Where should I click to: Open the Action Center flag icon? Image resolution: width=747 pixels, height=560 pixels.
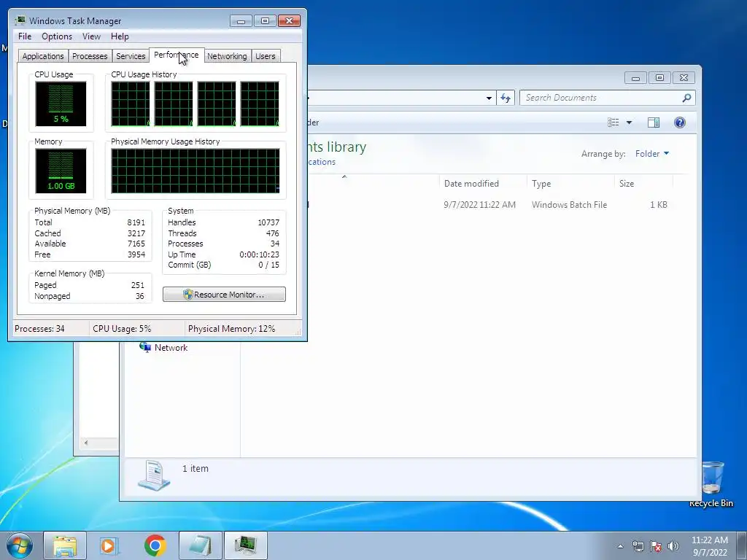click(656, 546)
